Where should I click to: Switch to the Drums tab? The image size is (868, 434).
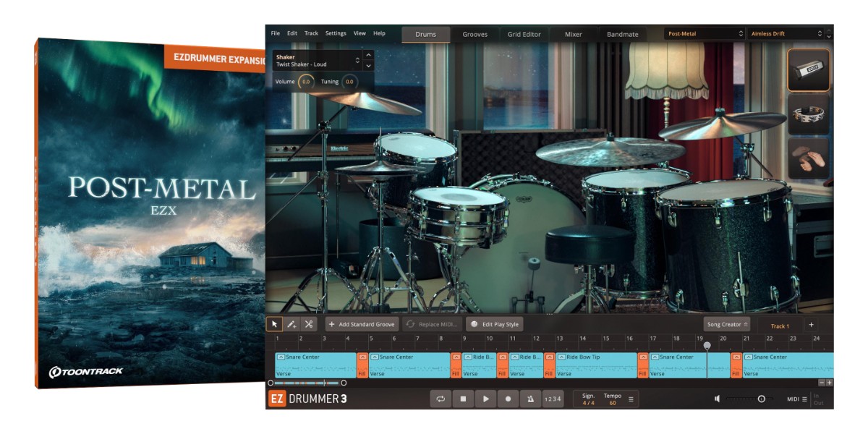click(426, 34)
